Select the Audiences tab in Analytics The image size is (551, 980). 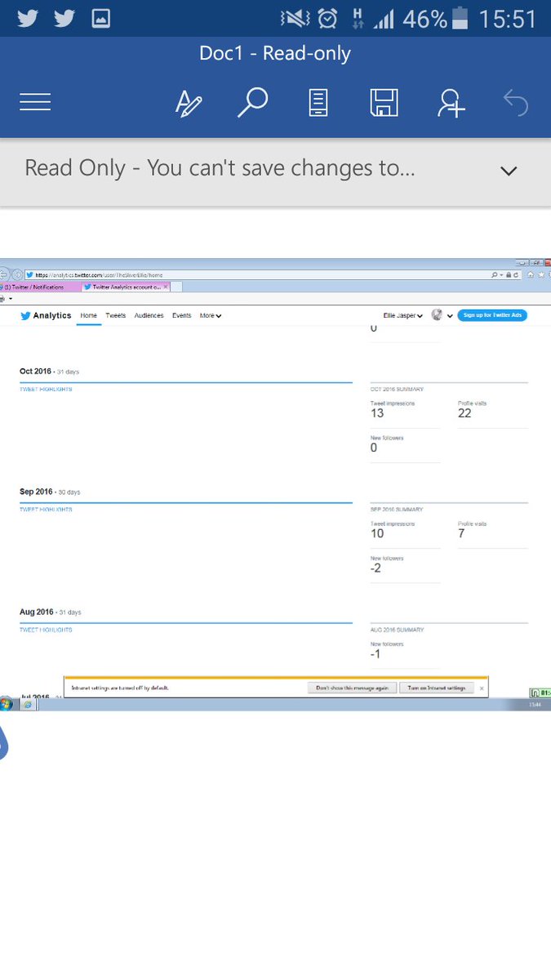(149, 315)
